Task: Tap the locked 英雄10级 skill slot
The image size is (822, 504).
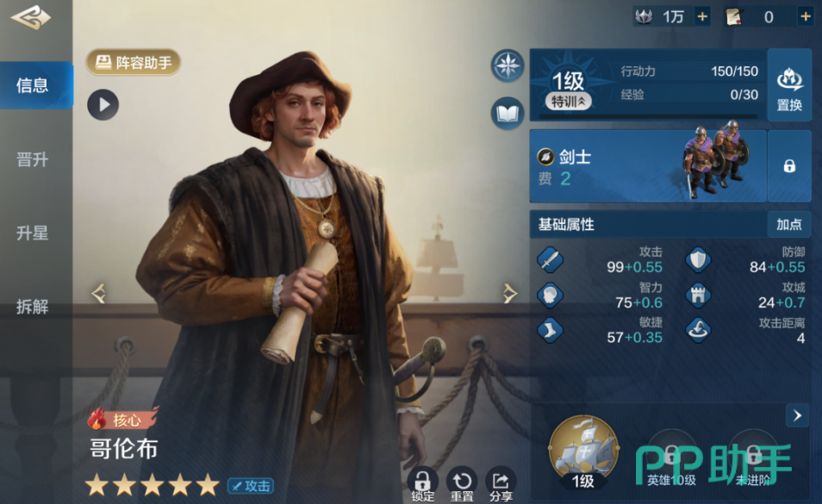Action: pyautogui.click(x=671, y=457)
